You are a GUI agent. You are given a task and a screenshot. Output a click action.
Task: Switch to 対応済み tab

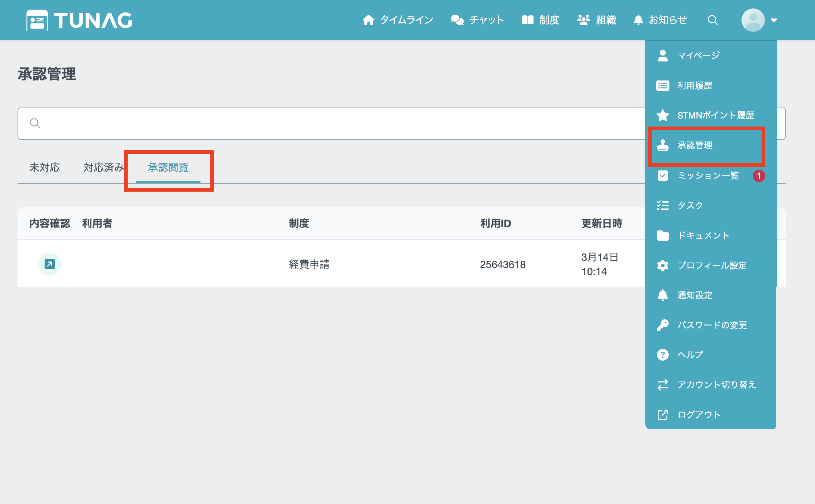tap(103, 168)
